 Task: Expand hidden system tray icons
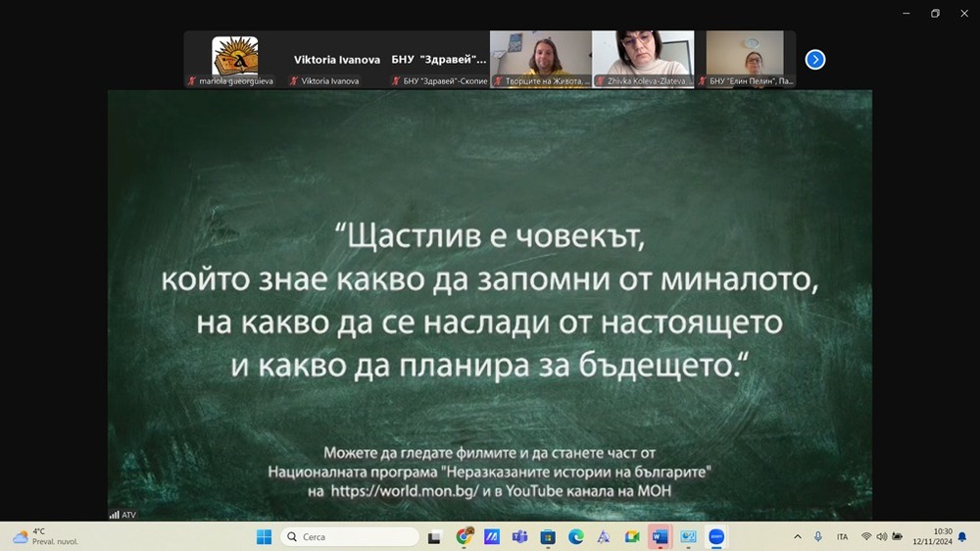click(x=797, y=536)
